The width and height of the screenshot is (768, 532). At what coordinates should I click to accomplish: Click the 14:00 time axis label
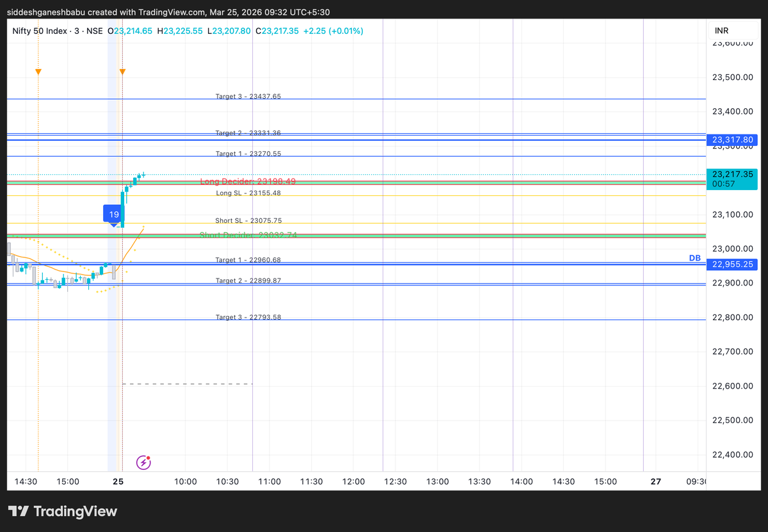point(522,481)
